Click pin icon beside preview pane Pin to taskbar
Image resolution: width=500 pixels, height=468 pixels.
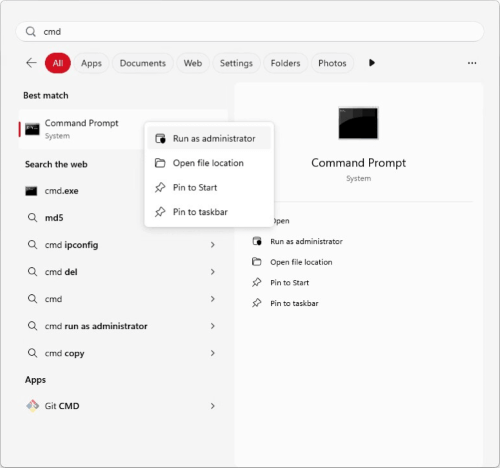[257, 303]
